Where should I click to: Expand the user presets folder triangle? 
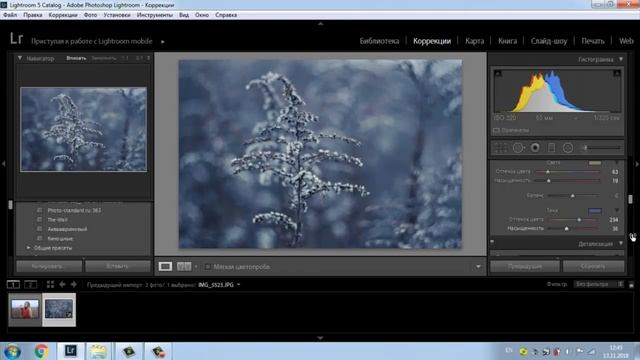(x=29, y=248)
